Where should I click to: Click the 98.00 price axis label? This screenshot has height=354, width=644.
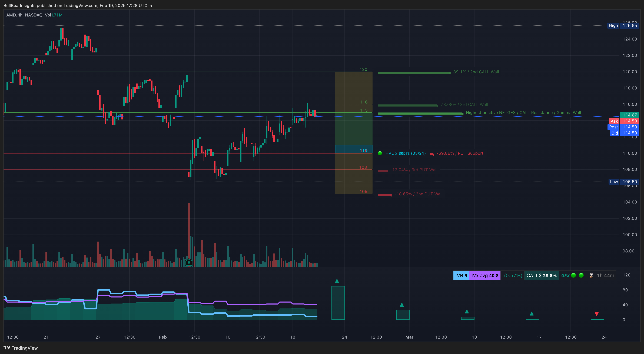tap(628, 251)
